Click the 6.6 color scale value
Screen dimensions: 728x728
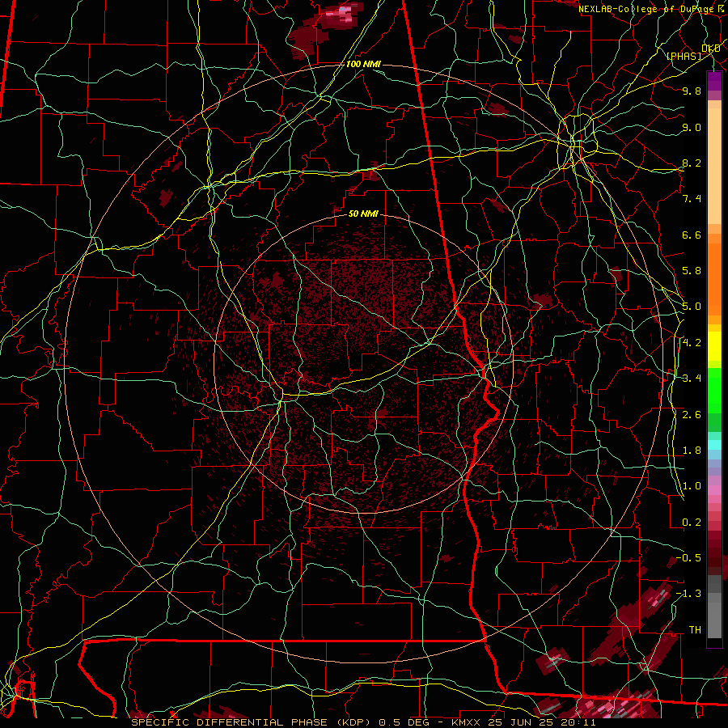tap(692, 235)
